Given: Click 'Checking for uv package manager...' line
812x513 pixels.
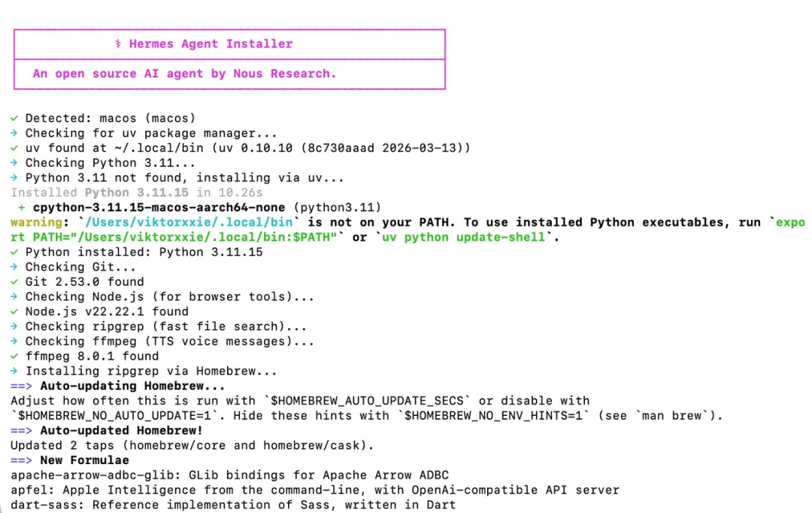Looking at the screenshot, I should click(151, 133).
